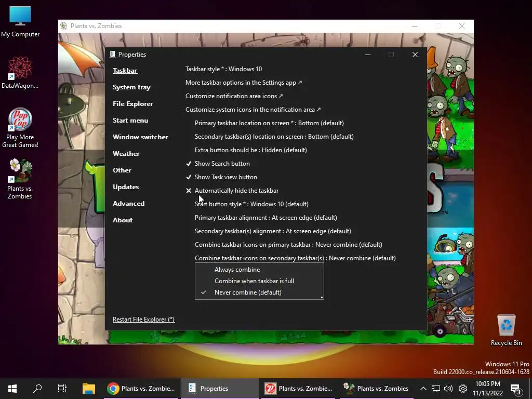Open Play More Great Games shortcut
Screen dimensions: 532x399
click(20, 128)
